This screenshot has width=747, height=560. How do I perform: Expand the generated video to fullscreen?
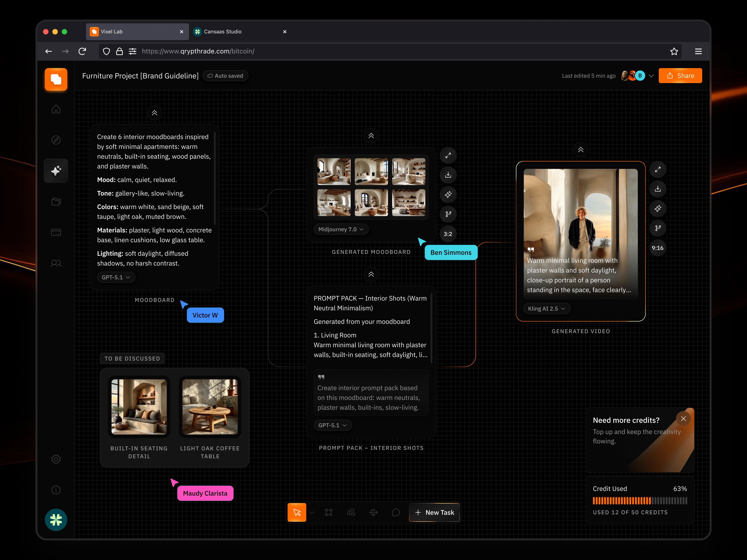click(x=658, y=169)
